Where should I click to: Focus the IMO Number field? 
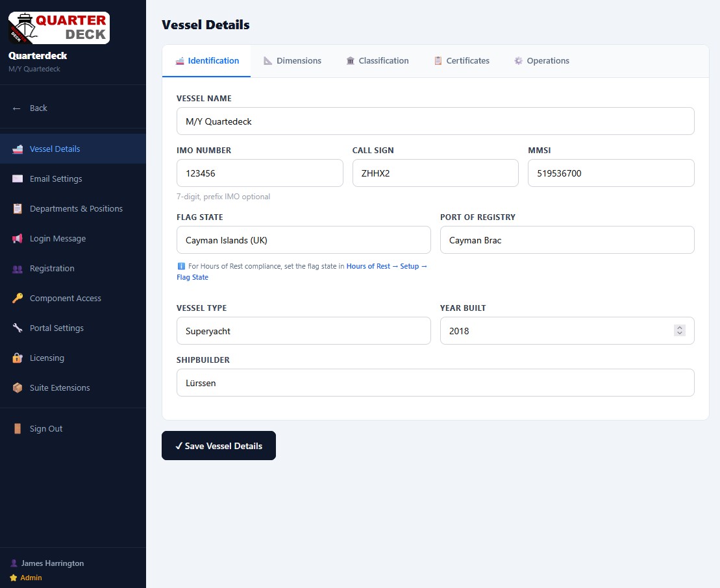[260, 173]
